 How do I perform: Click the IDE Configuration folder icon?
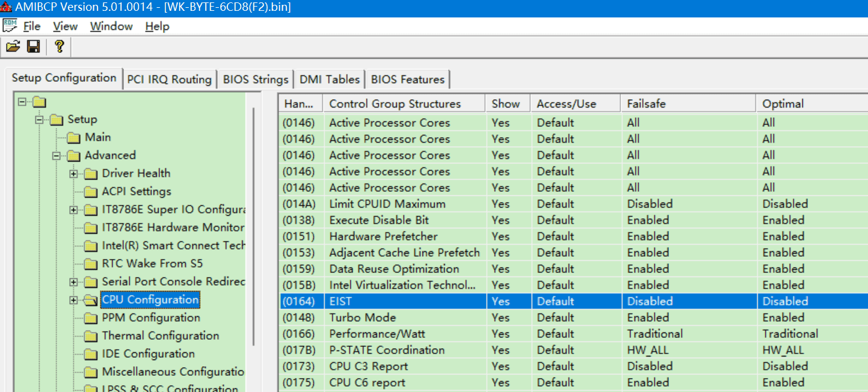pyautogui.click(x=91, y=354)
